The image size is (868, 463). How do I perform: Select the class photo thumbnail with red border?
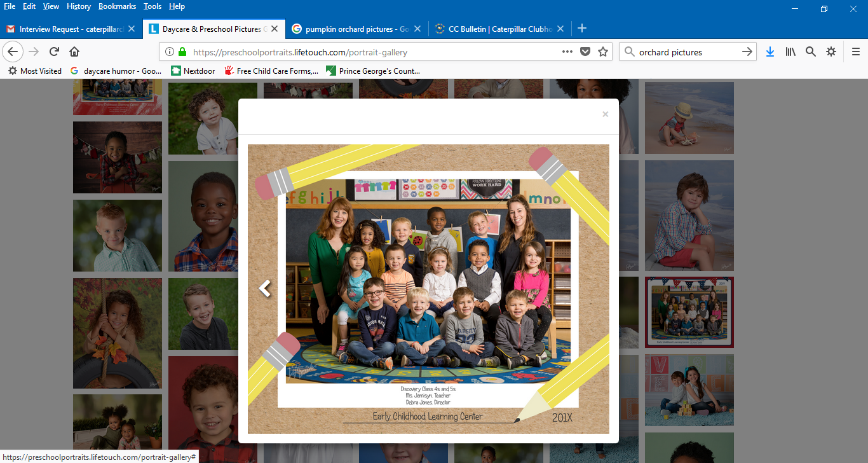(x=689, y=312)
